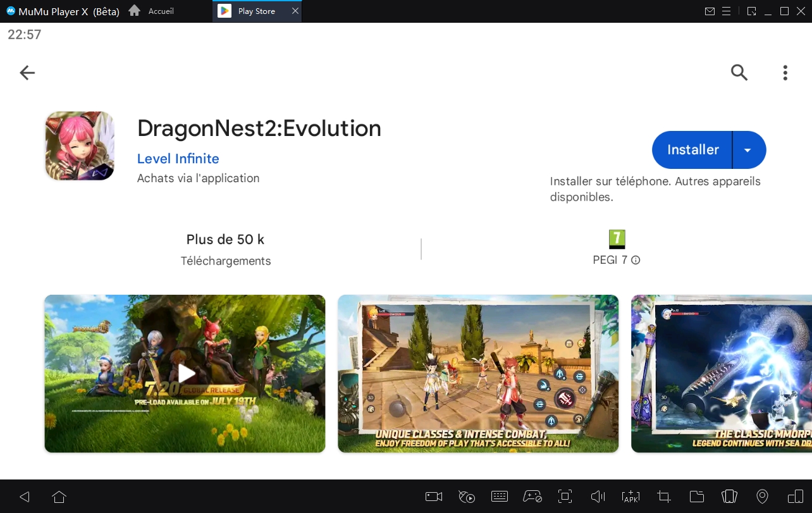Screen dimensions: 812x513
Task: Take a screenshot with the crop tool
Action: [x=663, y=497]
